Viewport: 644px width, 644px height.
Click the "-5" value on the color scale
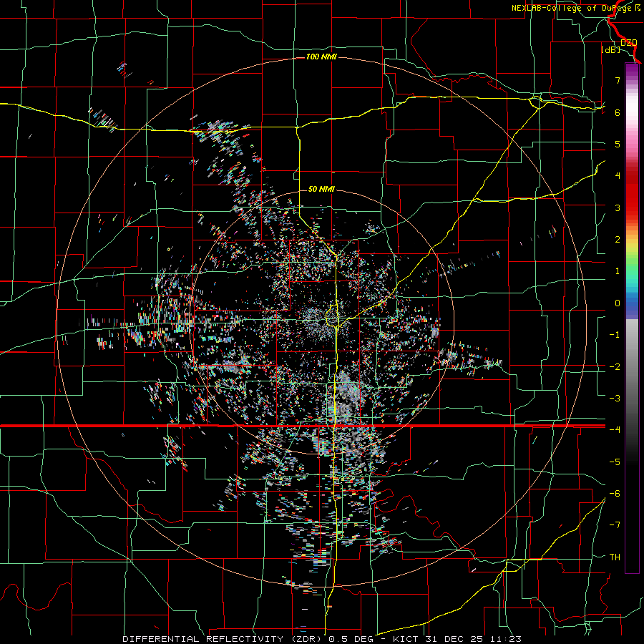pyautogui.click(x=615, y=462)
